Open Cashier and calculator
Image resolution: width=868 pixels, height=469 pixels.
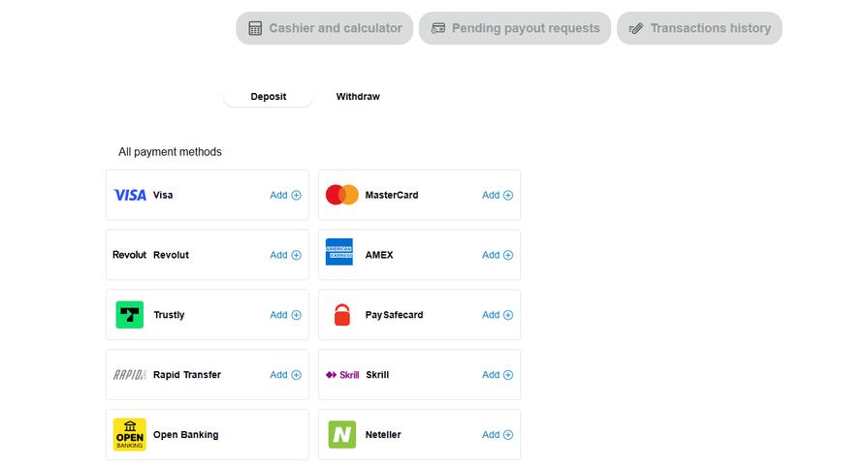click(325, 28)
